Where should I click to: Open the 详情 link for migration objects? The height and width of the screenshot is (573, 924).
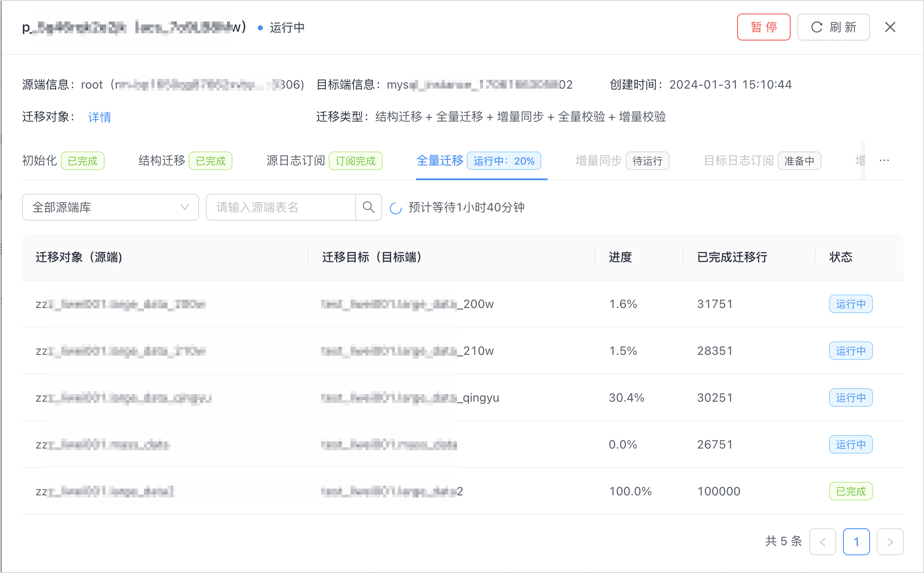[100, 117]
